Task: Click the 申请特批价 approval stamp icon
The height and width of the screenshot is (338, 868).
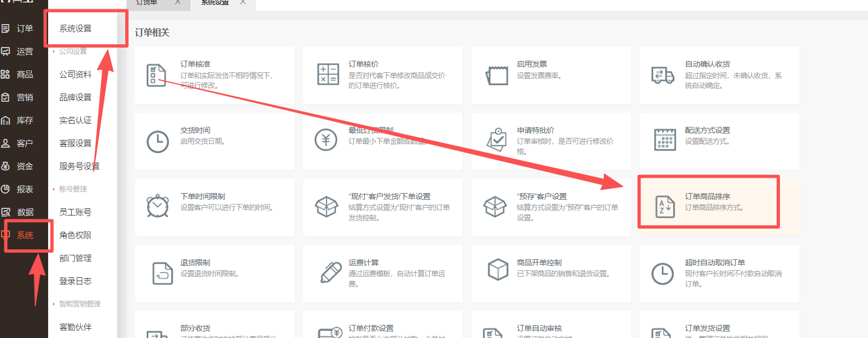Action: click(x=497, y=140)
